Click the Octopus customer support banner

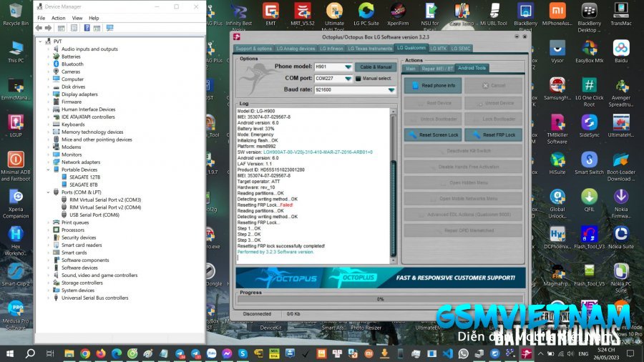pos(381,278)
